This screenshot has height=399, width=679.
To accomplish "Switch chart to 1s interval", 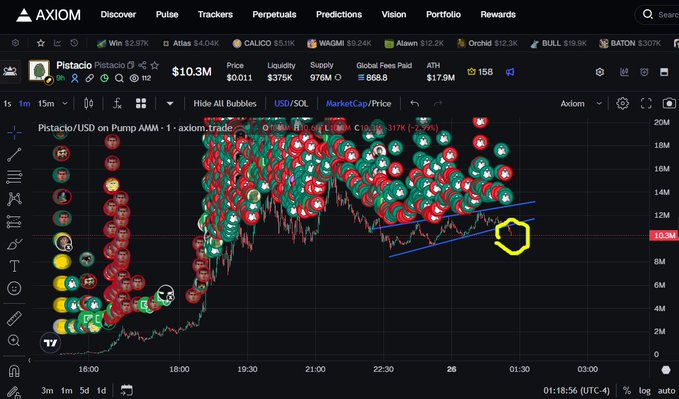I will pyautogui.click(x=7, y=104).
